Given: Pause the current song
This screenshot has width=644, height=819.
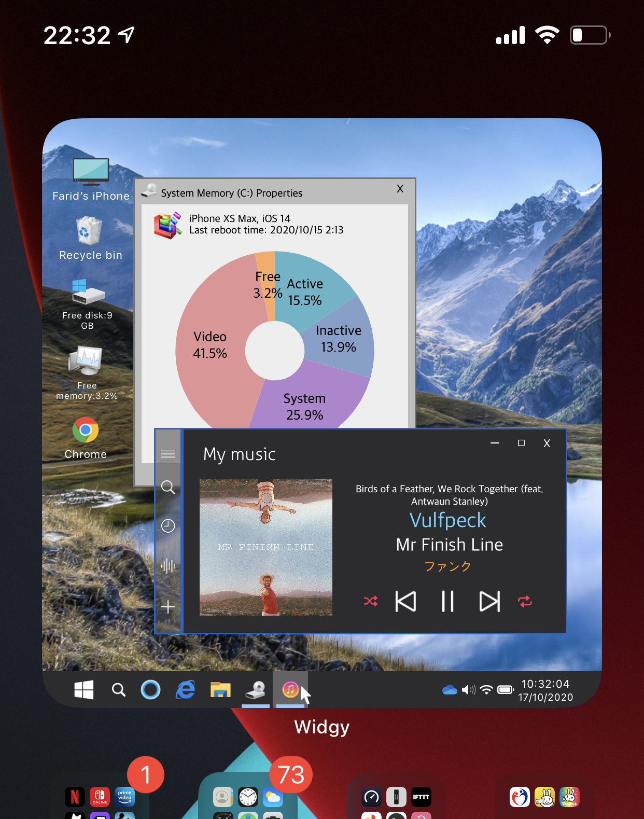Looking at the screenshot, I should [x=447, y=602].
